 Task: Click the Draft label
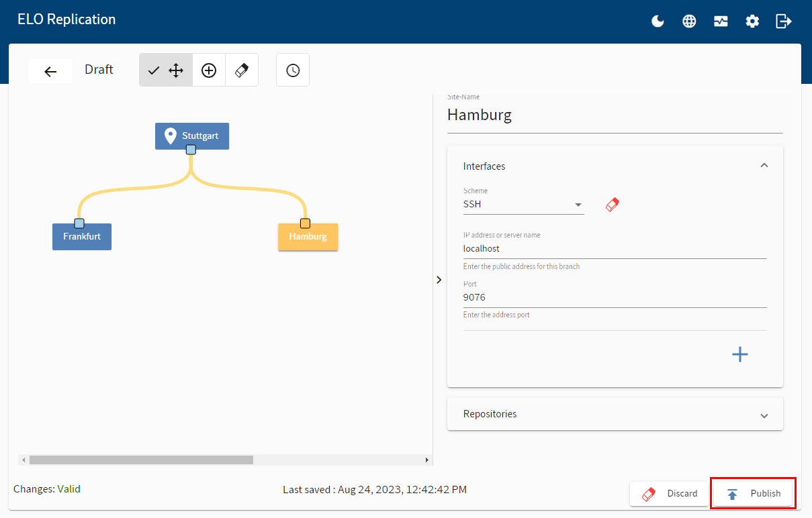99,69
